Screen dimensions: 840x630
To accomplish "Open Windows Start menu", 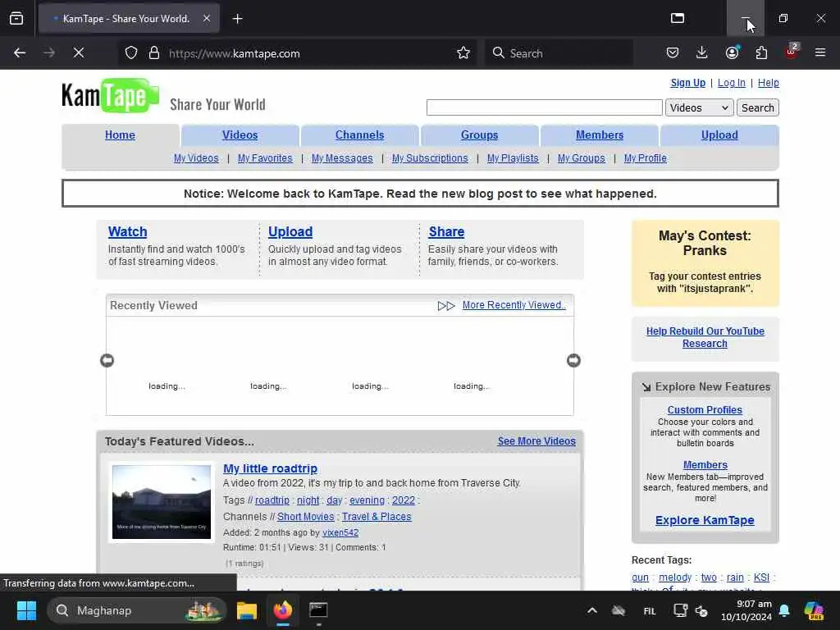I will (26, 610).
